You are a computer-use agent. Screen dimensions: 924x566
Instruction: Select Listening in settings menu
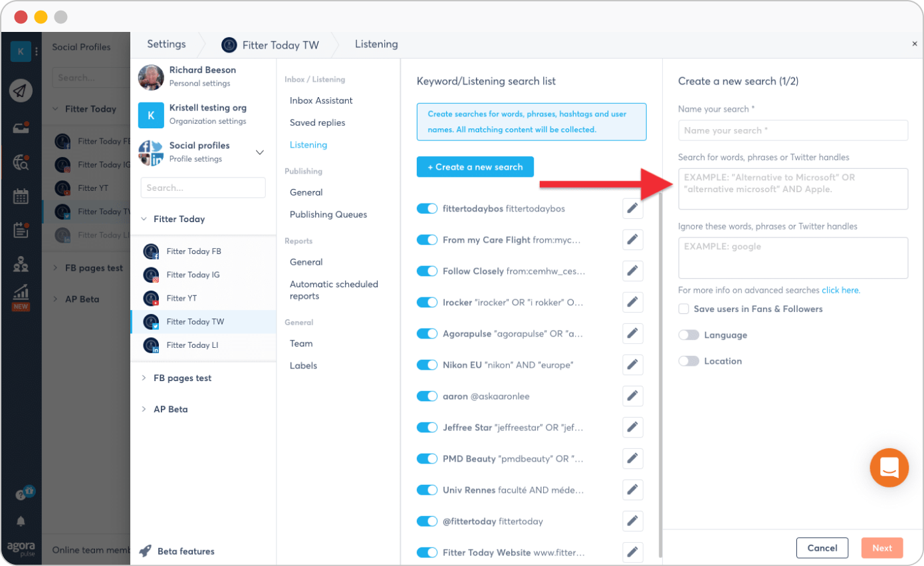click(308, 144)
